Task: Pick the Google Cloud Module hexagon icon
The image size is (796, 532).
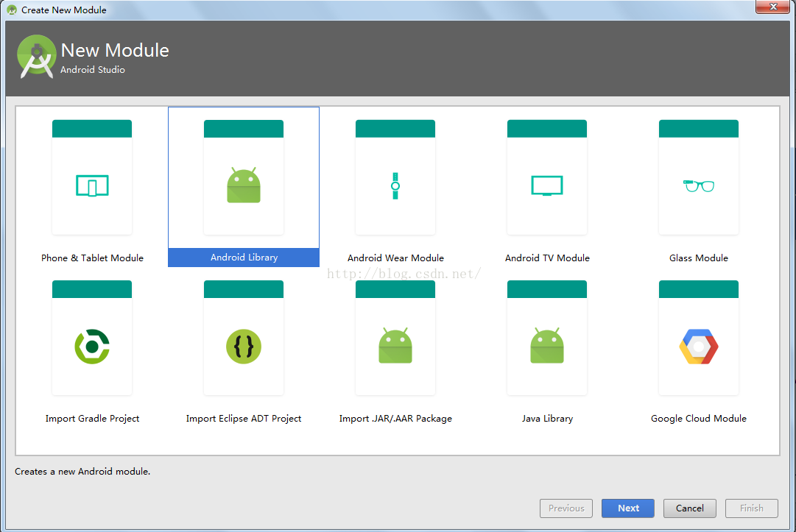Action: (699, 346)
